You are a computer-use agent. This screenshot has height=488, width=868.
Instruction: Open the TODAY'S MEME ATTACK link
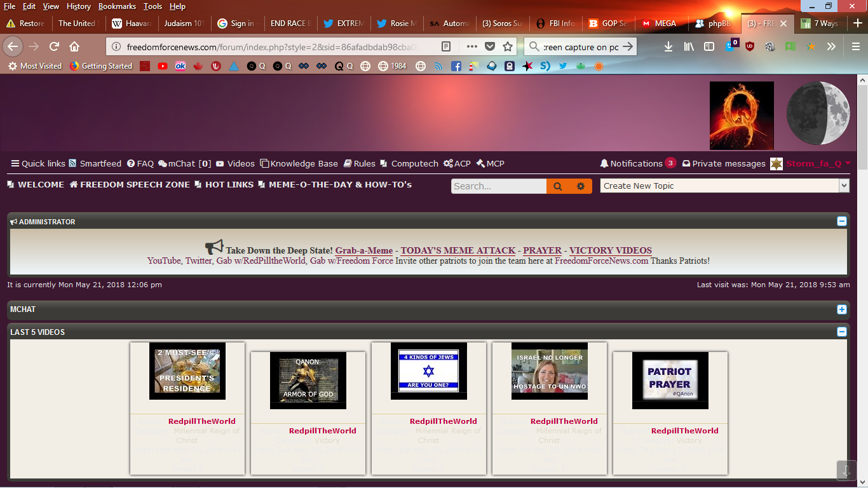[x=458, y=250]
